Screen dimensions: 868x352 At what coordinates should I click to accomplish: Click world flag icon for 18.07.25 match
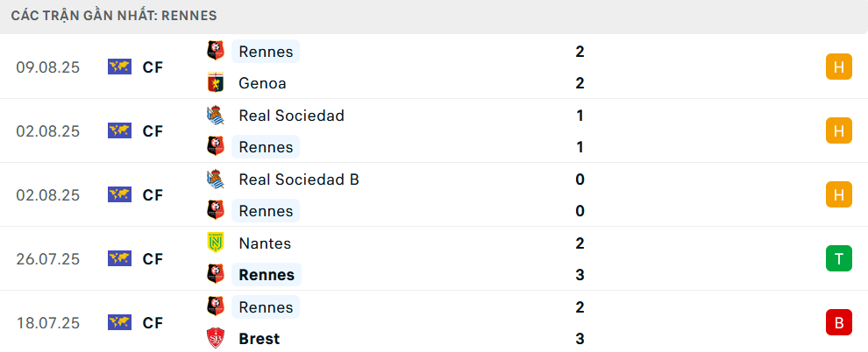tap(119, 322)
